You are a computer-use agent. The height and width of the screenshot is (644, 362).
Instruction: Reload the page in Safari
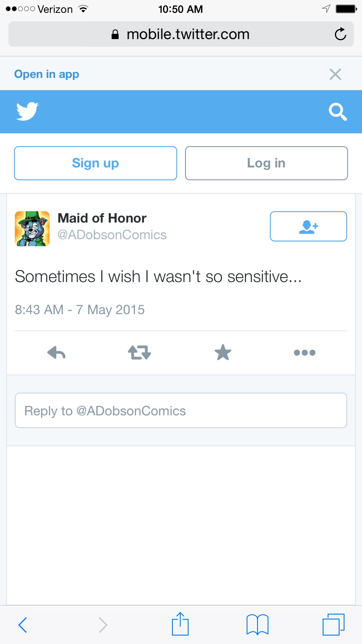tap(340, 34)
